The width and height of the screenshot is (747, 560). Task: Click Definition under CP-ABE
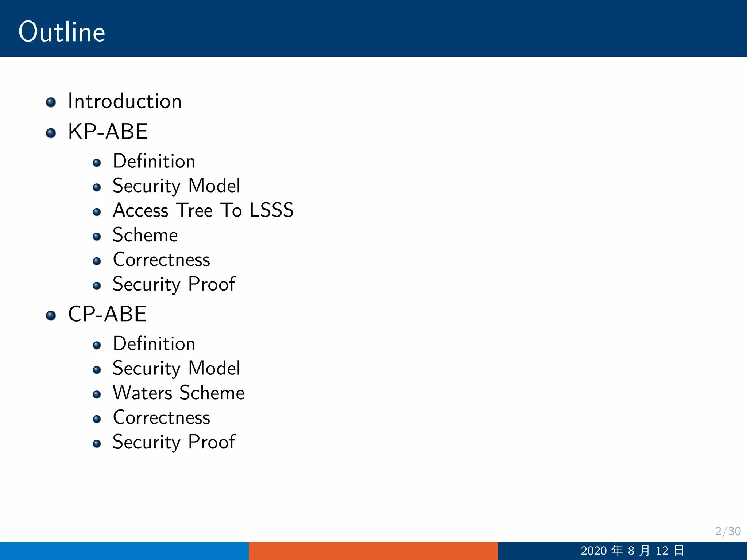coord(154,344)
